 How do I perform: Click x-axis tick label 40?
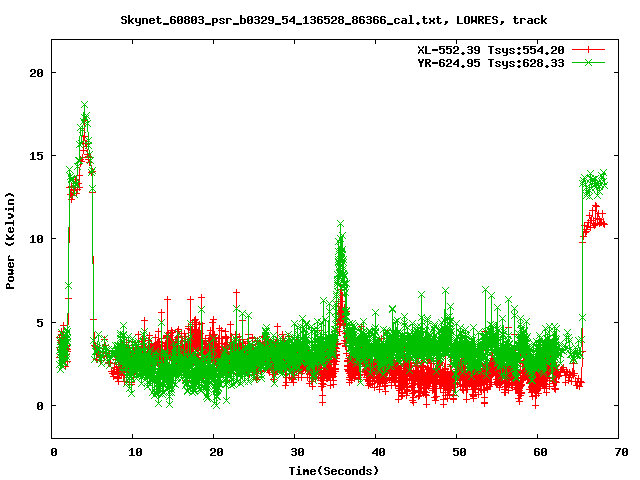point(378,452)
